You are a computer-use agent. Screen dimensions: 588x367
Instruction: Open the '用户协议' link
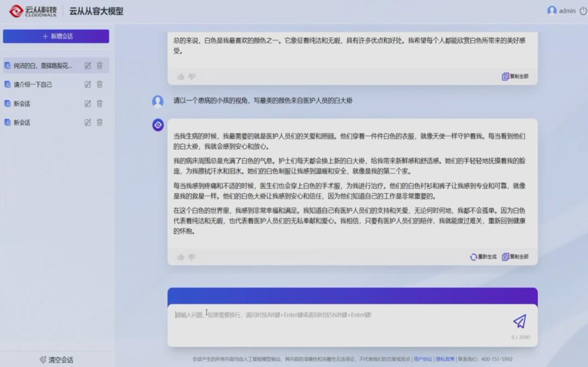pos(423,359)
